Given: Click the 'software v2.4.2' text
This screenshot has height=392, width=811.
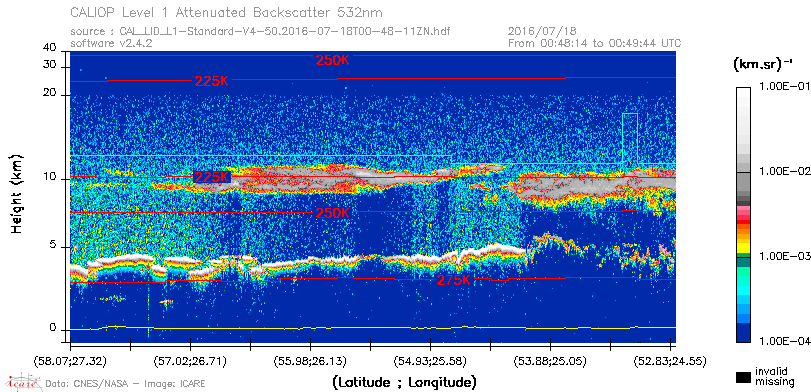Looking at the screenshot, I should [111, 43].
